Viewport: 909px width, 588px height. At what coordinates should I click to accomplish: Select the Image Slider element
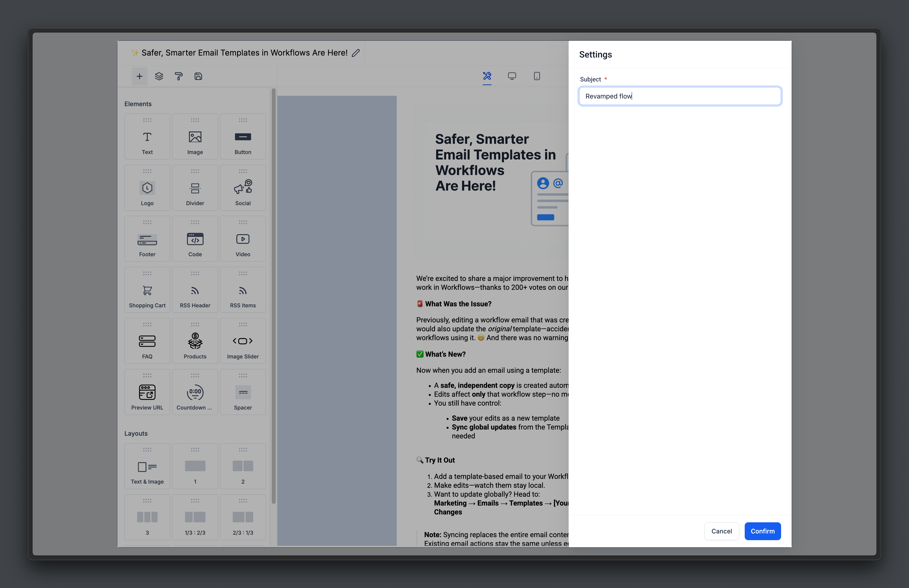click(x=243, y=341)
